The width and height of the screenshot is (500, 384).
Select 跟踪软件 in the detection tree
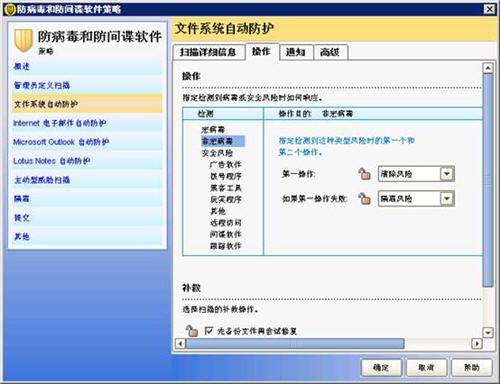tap(226, 246)
